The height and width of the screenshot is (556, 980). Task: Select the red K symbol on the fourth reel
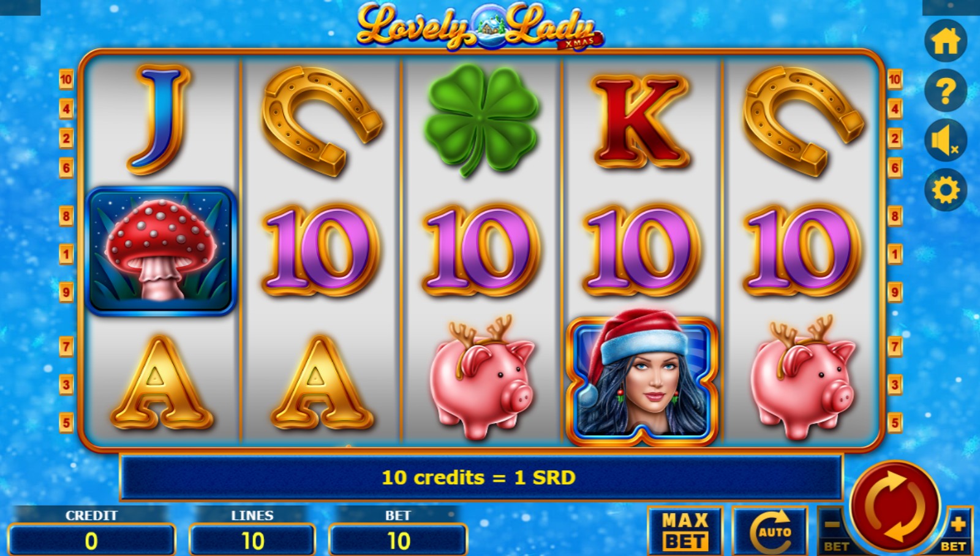tap(640, 121)
